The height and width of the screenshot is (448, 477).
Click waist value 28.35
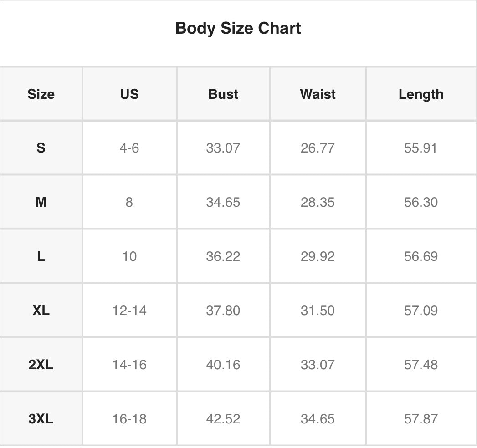click(318, 202)
